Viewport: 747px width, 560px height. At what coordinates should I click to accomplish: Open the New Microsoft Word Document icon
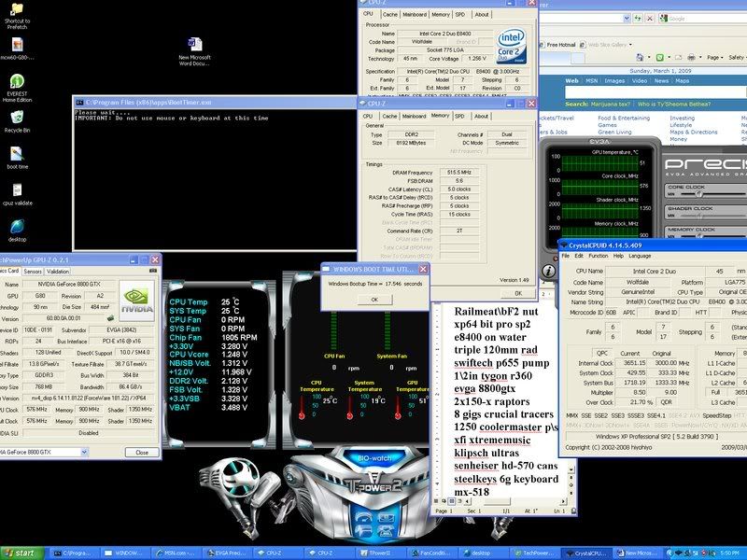[194, 51]
